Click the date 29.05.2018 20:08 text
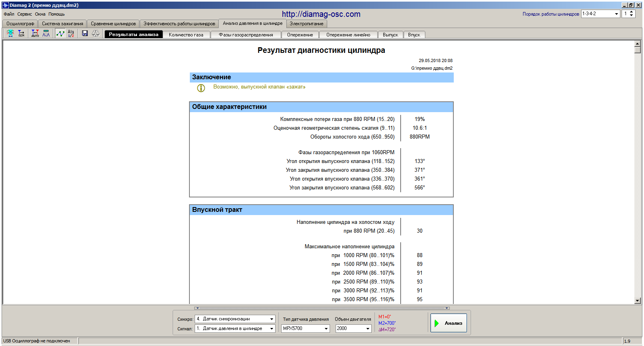Screen dimensions: 644x346 435,60
